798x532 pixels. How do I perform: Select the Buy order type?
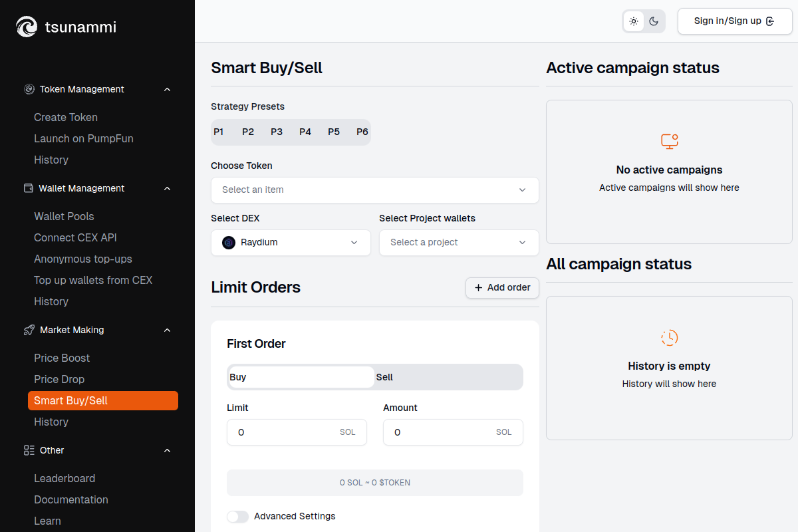301,377
